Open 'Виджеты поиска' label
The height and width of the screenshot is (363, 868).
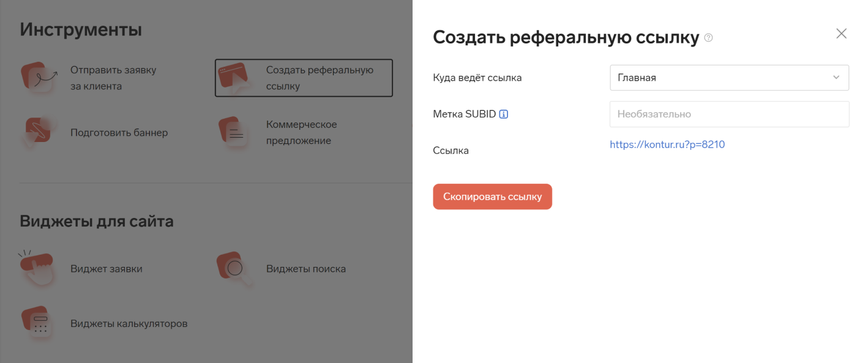pos(306,269)
